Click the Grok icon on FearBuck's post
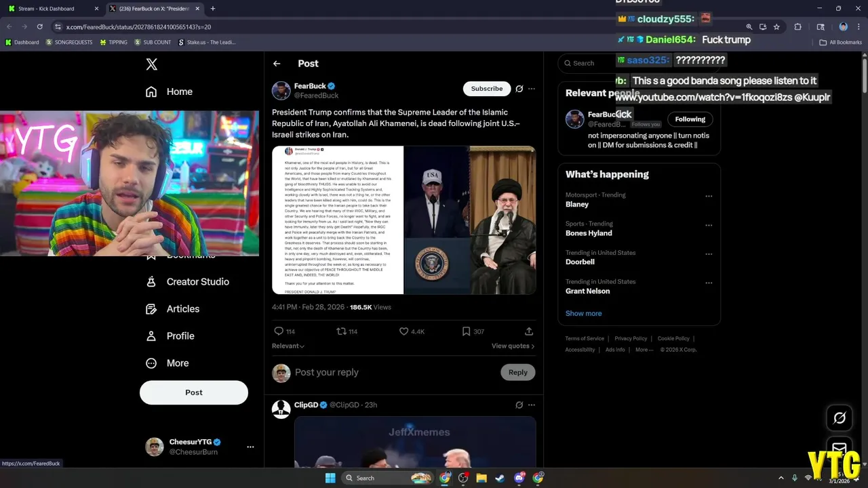 pos(519,89)
